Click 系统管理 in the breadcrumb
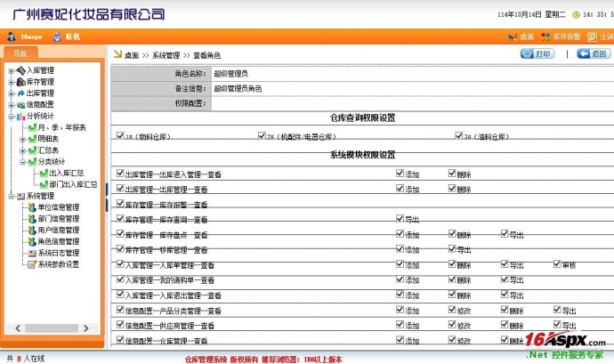 [166, 56]
